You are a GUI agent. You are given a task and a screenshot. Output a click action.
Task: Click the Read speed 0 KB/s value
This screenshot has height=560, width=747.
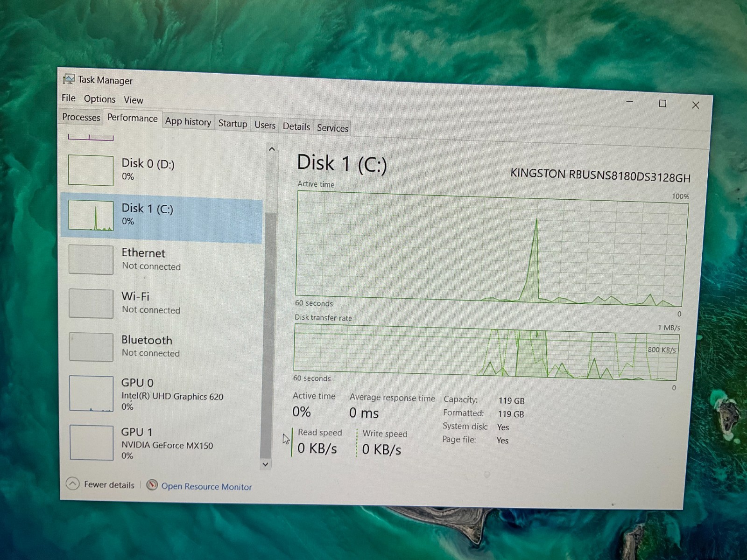(x=317, y=448)
